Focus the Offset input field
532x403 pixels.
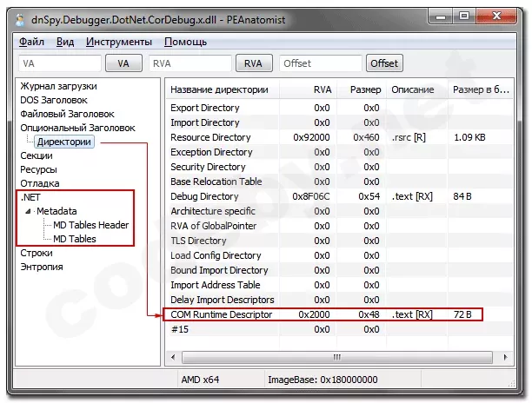click(320, 63)
